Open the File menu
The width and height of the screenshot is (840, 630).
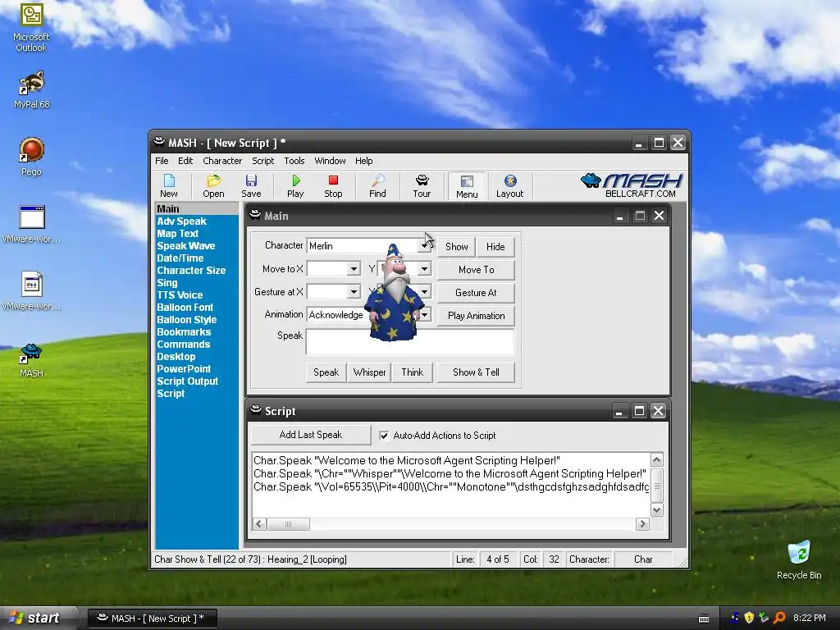[x=162, y=161]
